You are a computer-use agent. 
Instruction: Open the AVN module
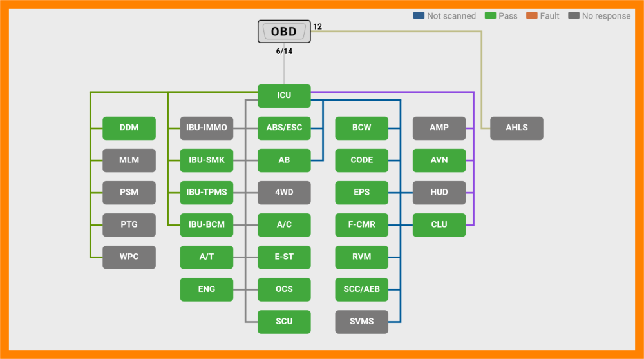(x=439, y=160)
